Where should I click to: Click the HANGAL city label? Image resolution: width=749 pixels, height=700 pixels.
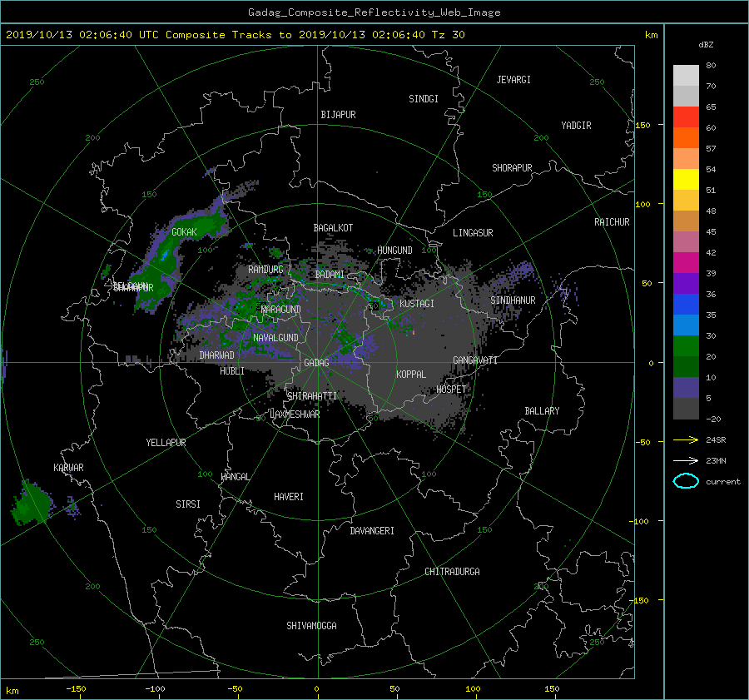pyautogui.click(x=236, y=477)
